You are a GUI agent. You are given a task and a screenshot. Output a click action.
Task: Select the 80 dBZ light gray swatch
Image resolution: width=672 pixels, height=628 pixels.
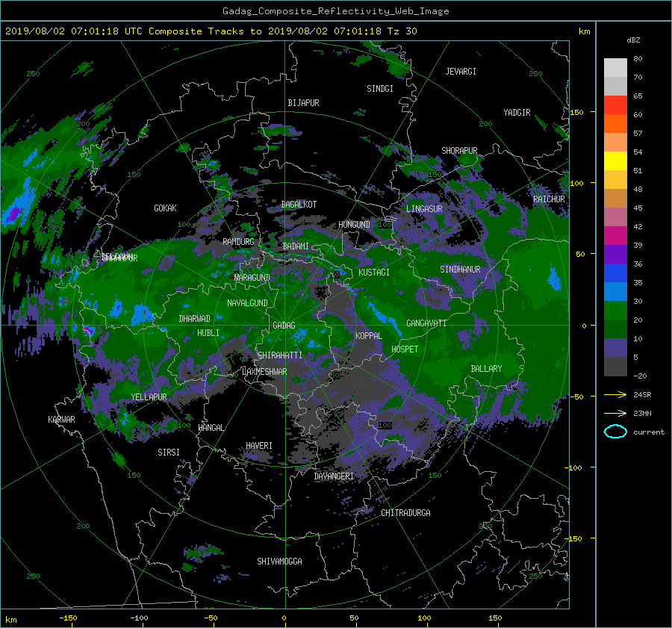(615, 68)
